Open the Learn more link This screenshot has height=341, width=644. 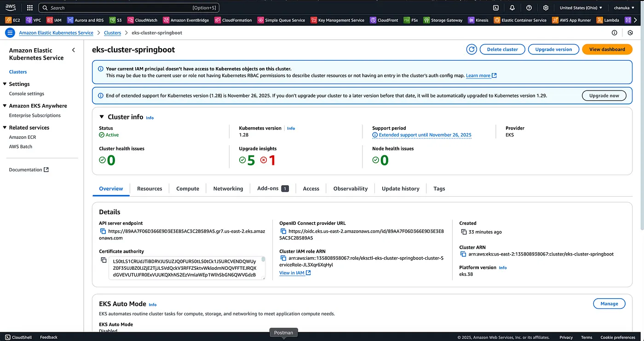(x=481, y=75)
